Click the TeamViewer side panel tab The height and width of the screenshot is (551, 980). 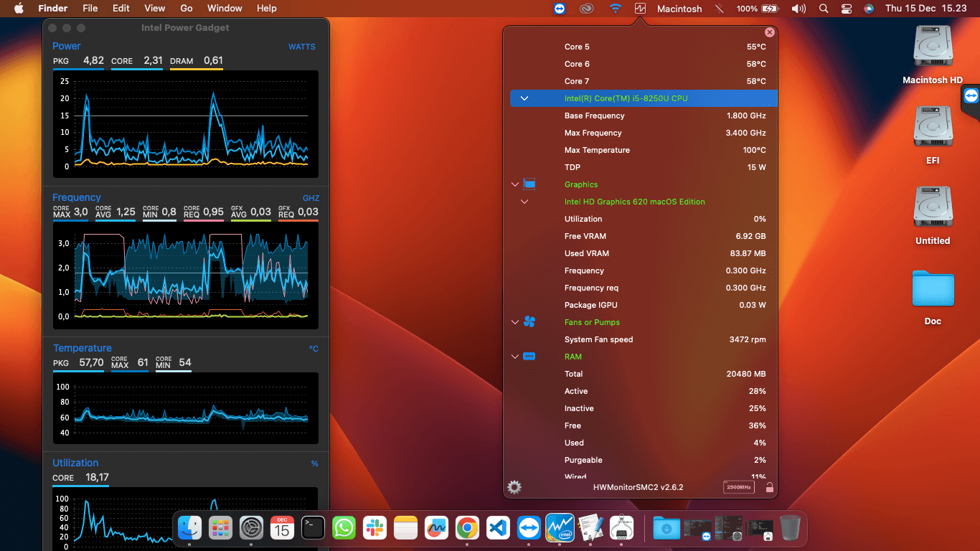tap(971, 95)
